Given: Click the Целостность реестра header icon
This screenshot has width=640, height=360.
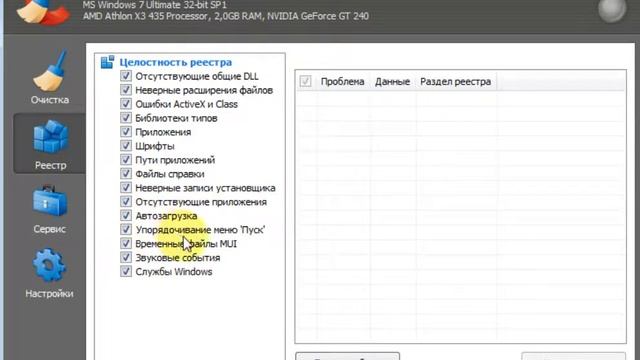Looking at the screenshot, I should click(x=107, y=62).
